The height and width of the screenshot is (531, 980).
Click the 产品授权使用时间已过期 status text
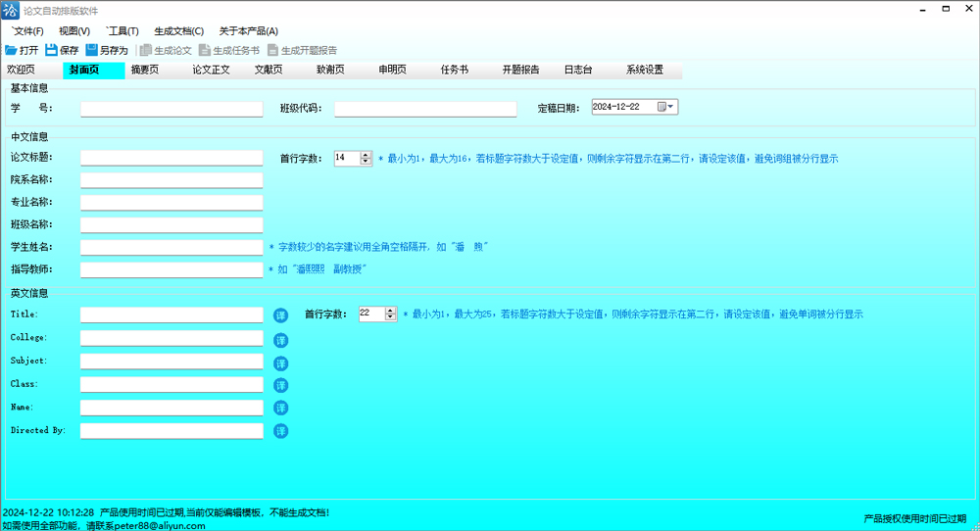(915, 518)
